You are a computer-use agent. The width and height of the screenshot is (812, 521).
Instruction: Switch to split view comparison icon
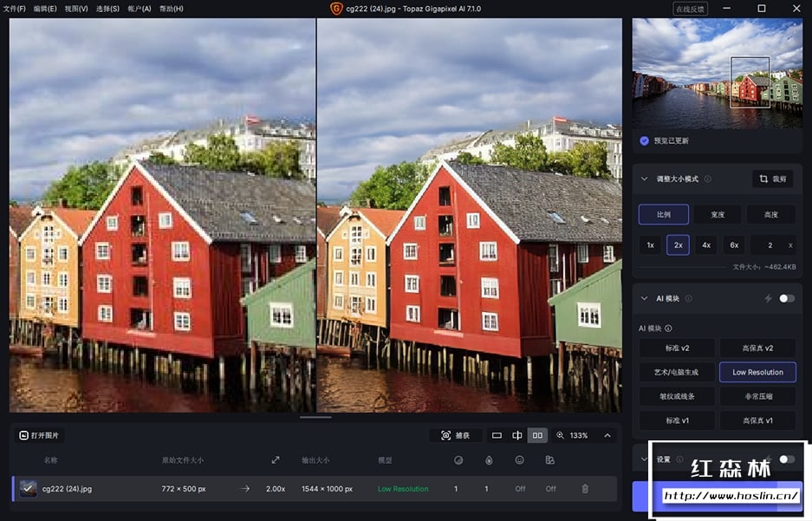point(517,435)
